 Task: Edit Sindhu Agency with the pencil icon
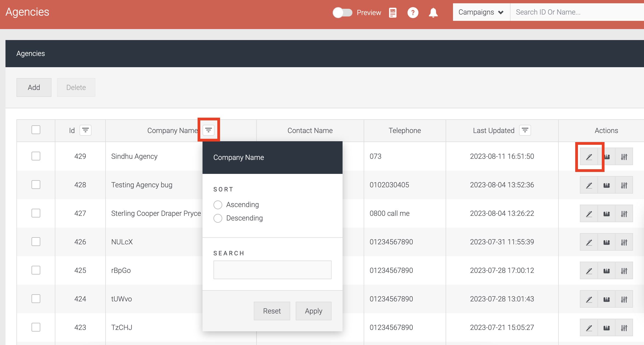[589, 157]
